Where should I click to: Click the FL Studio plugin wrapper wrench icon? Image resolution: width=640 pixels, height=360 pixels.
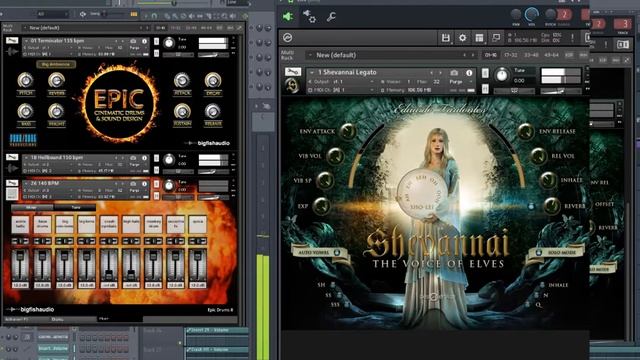331,16
